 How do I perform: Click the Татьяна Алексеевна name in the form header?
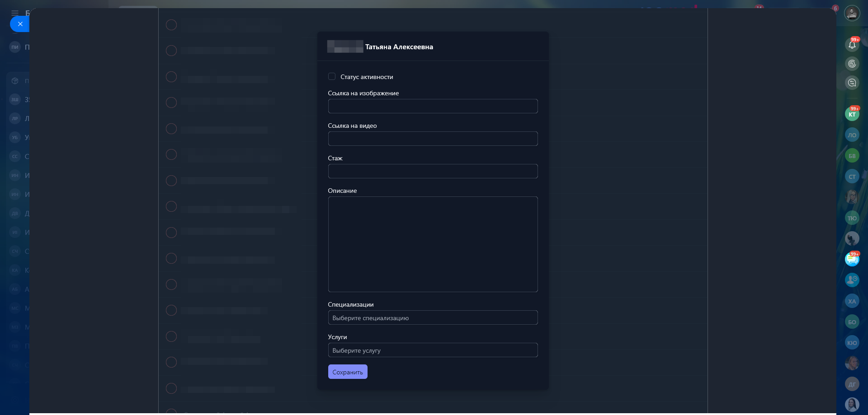coord(399,47)
